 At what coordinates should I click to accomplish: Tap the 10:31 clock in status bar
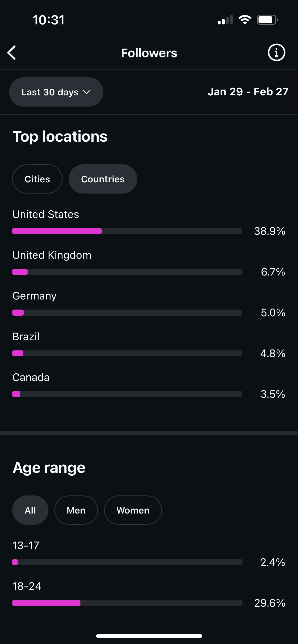point(48,20)
